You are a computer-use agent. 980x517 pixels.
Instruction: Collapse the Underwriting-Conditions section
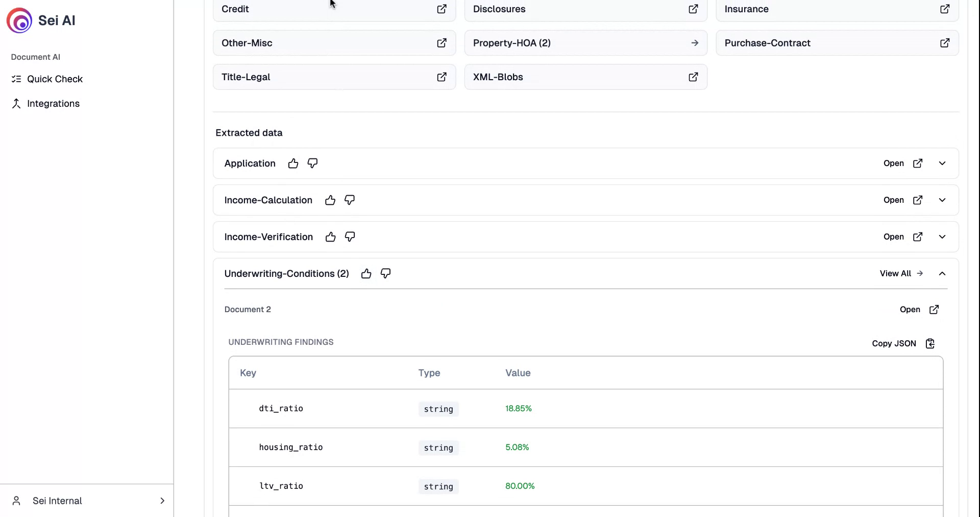tap(942, 273)
